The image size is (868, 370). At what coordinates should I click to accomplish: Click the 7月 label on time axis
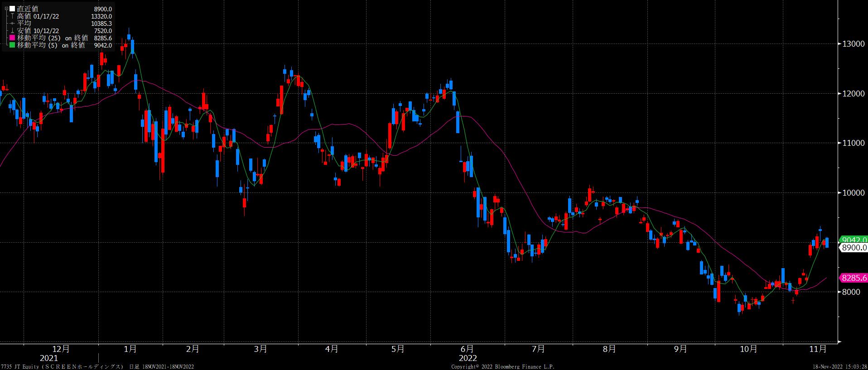click(x=538, y=349)
